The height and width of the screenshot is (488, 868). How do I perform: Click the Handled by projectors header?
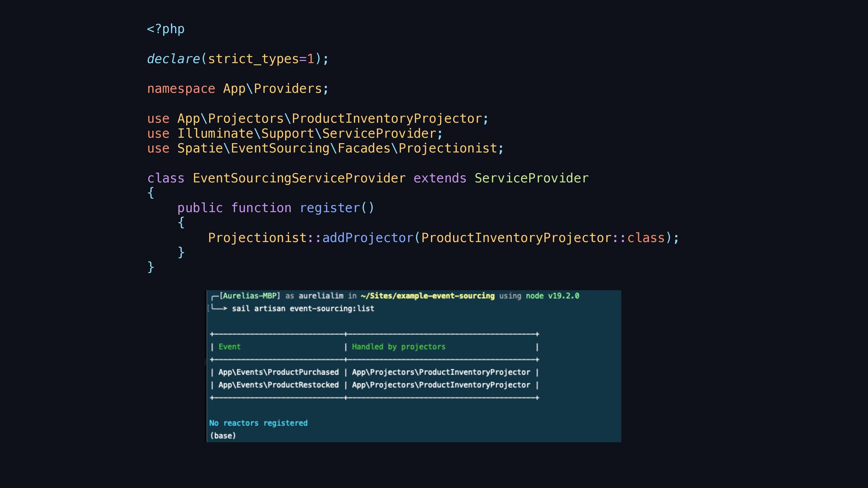click(398, 347)
